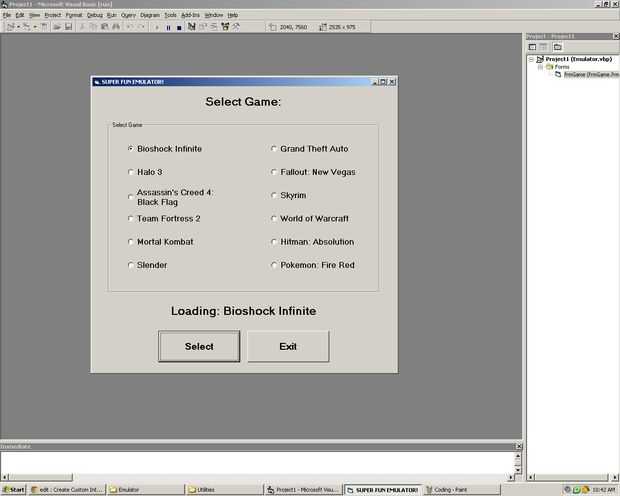This screenshot has width=620, height=496.
Task: Click the Toolbox toolbar icon
Action: tap(236, 27)
